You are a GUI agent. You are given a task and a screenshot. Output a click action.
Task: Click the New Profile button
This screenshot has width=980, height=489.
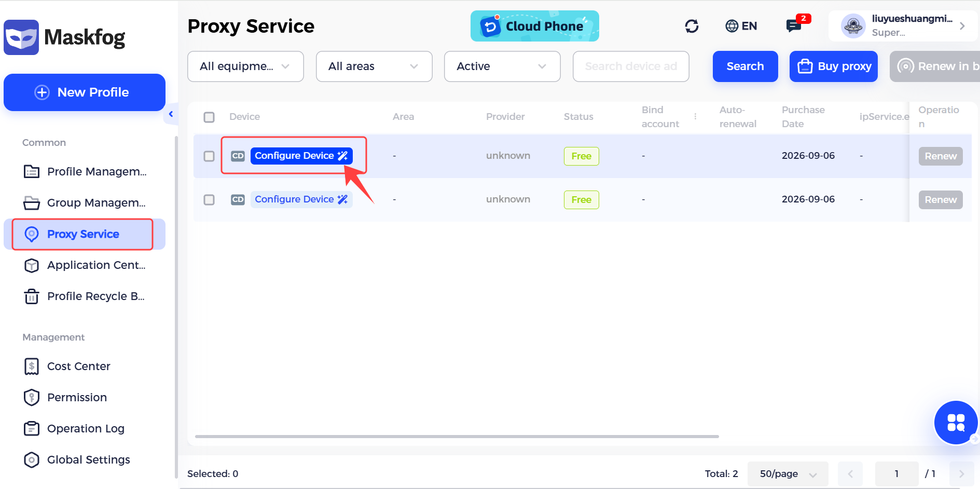(x=85, y=92)
